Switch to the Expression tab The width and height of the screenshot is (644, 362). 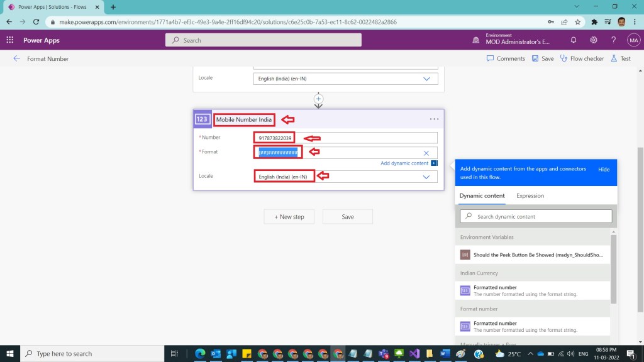(530, 195)
